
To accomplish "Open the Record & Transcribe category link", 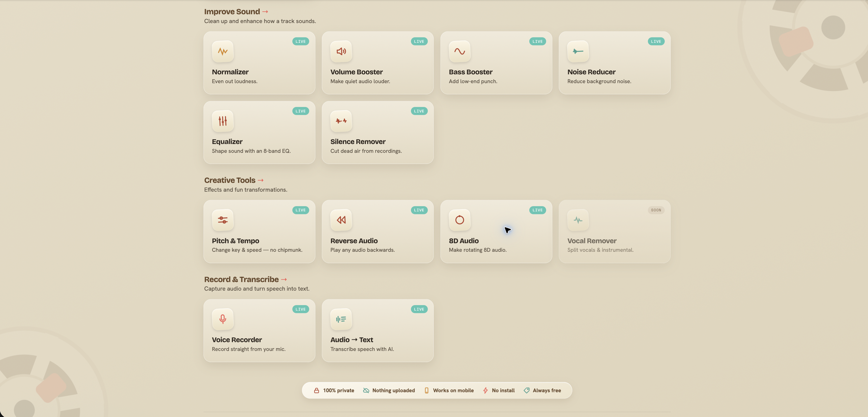I will 246,279.
